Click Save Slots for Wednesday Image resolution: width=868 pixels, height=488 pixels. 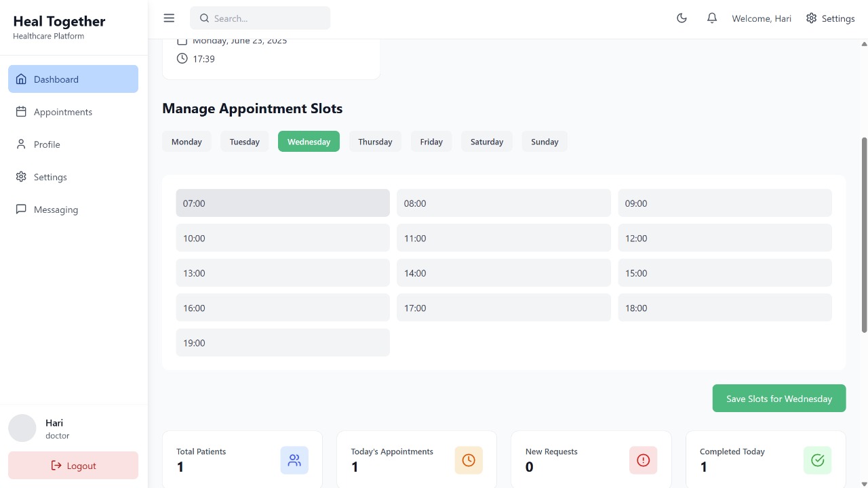(x=778, y=399)
